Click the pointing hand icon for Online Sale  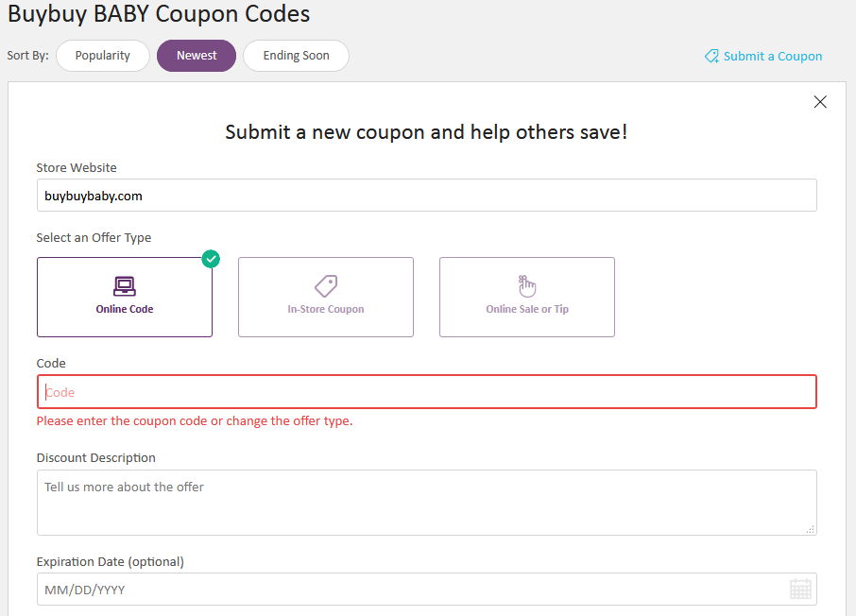tap(527, 286)
